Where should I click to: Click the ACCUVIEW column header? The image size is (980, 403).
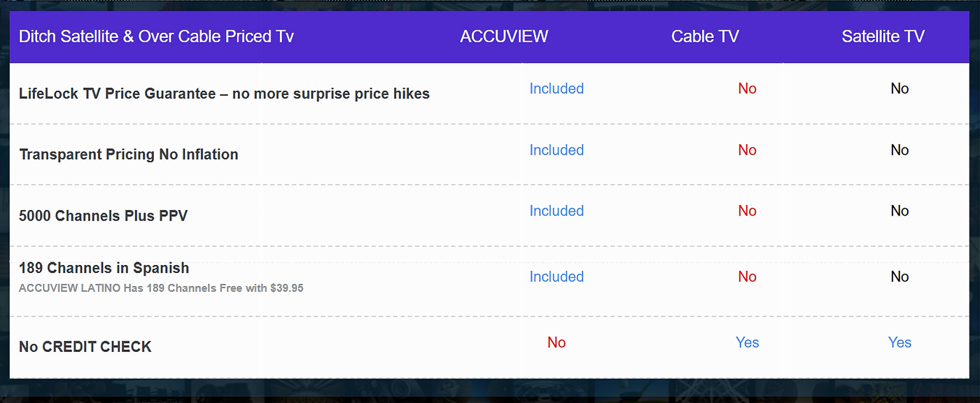[x=504, y=36]
